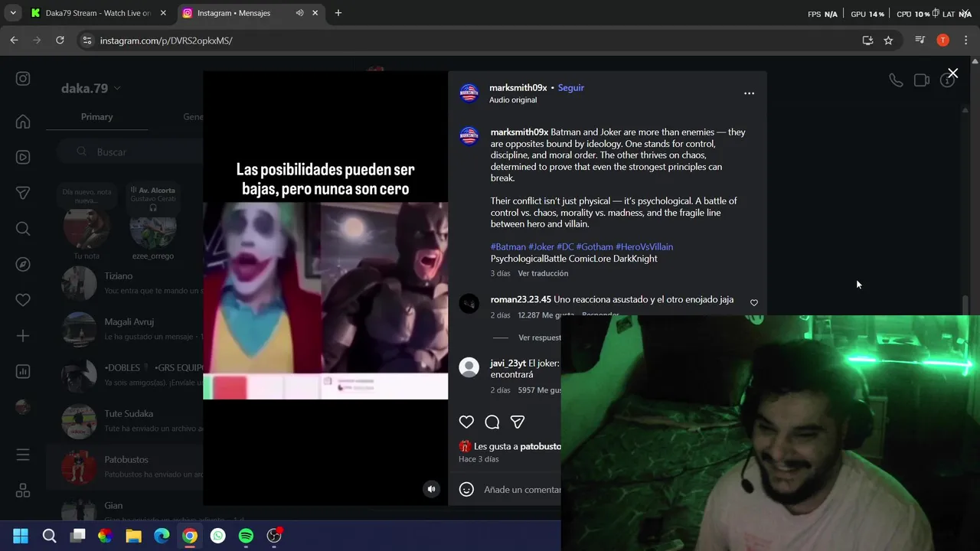Mute the reel audio speaker button
This screenshot has width=980, height=551.
point(431,489)
